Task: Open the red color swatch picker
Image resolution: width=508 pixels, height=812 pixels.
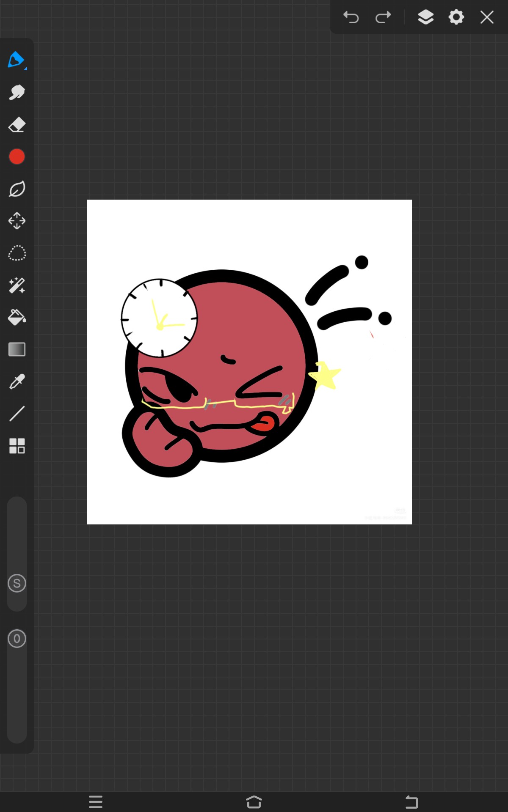Action: click(x=17, y=157)
